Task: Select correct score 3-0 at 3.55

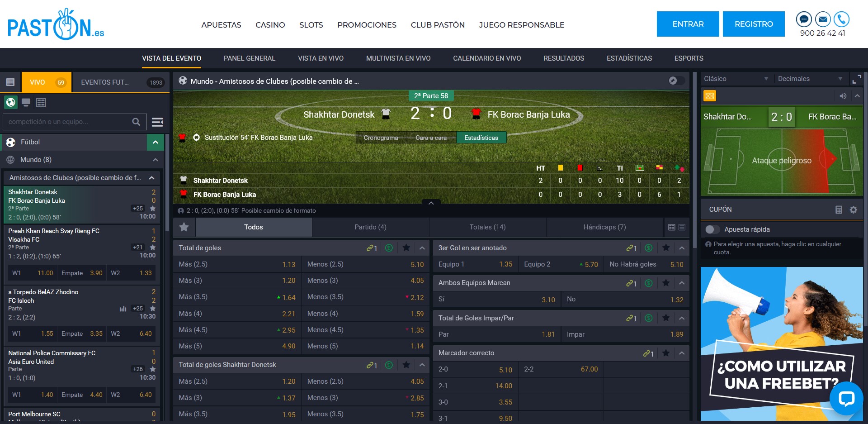Action: point(475,402)
